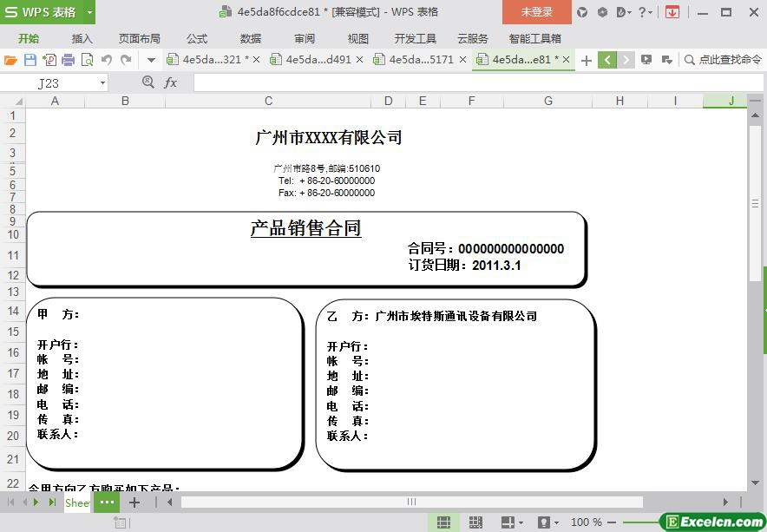Screen dimensions: 767x532
Task: Click the Undo arrow icon
Action: pos(107,60)
